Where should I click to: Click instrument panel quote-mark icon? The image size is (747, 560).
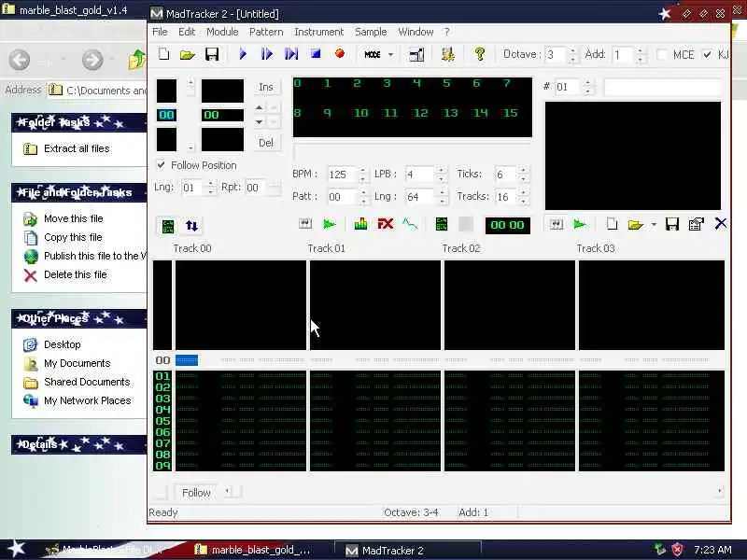pos(556,224)
